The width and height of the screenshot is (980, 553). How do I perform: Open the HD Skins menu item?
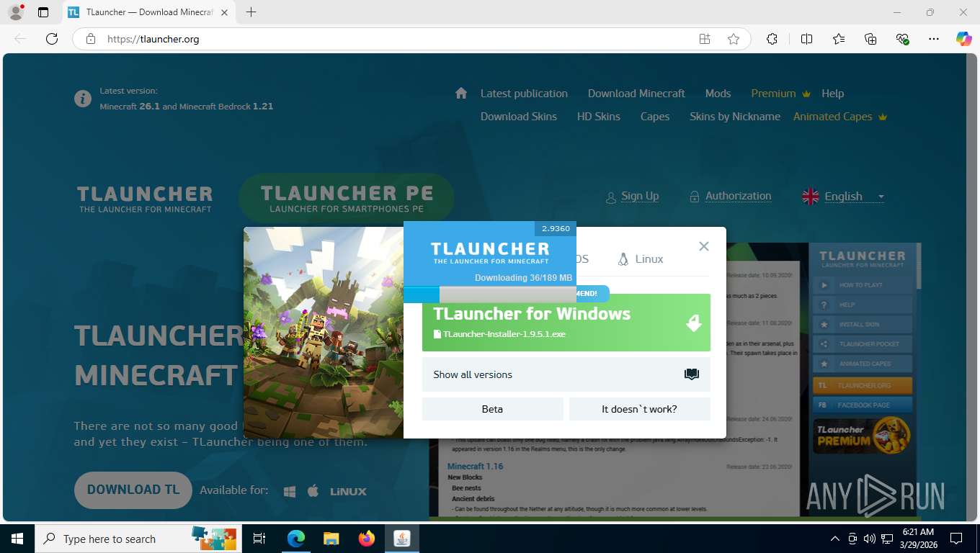point(599,117)
